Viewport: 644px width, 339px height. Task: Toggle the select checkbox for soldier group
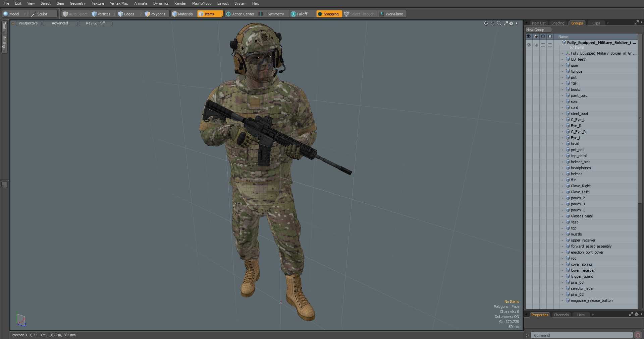pyautogui.click(x=543, y=45)
